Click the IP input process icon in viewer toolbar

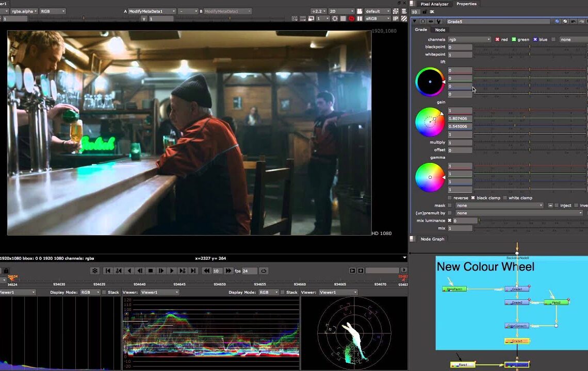[396, 19]
